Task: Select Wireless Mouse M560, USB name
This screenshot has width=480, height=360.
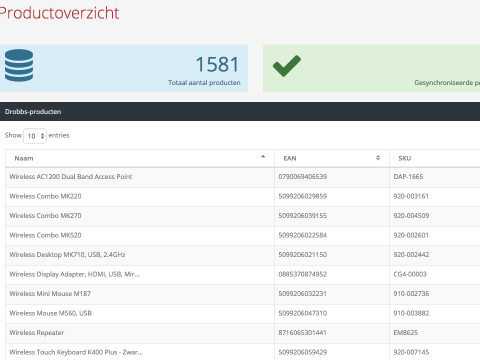Action: pyautogui.click(x=51, y=313)
